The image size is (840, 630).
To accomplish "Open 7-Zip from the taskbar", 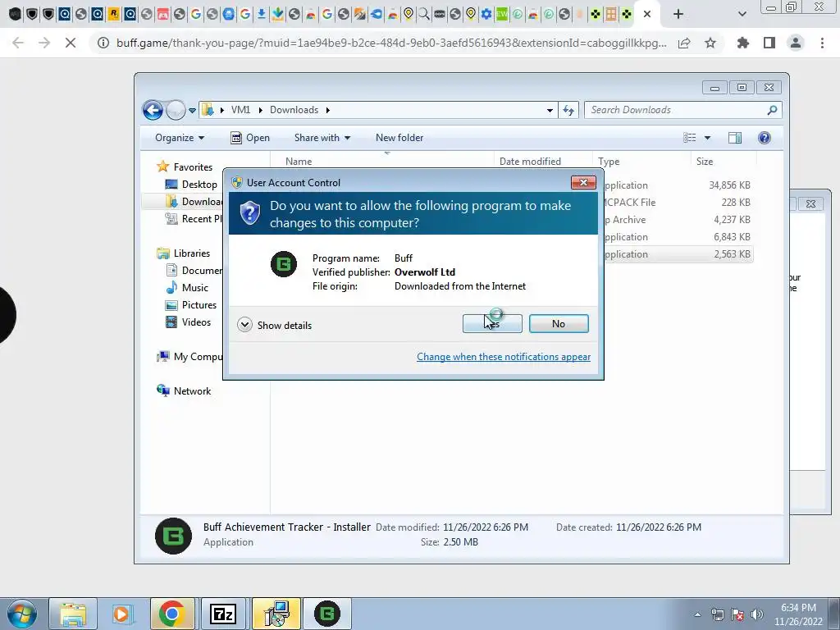I will (223, 614).
